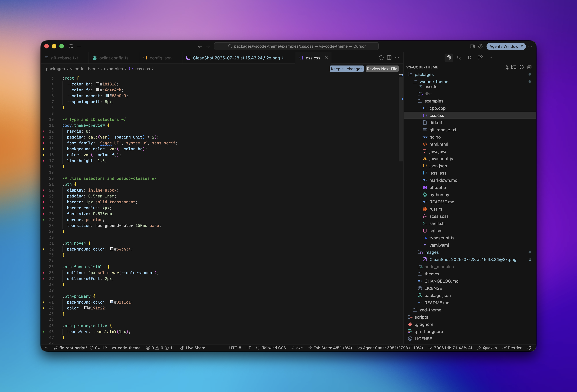Go back with the left arrow
Image resolution: width=577 pixels, height=392 pixels.
[200, 46]
